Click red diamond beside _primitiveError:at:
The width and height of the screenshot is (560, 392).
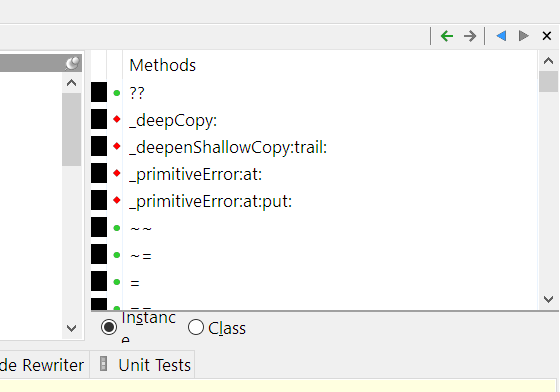116,174
